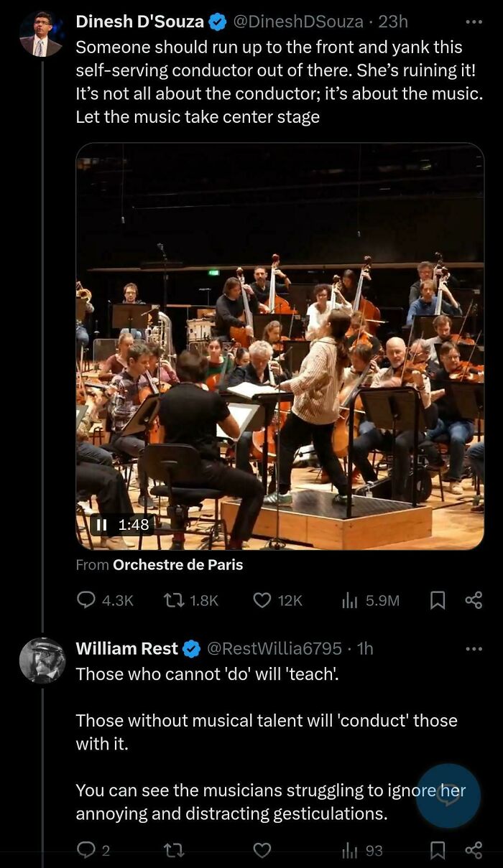Tap the floating blue action button at bottom right

448,795
